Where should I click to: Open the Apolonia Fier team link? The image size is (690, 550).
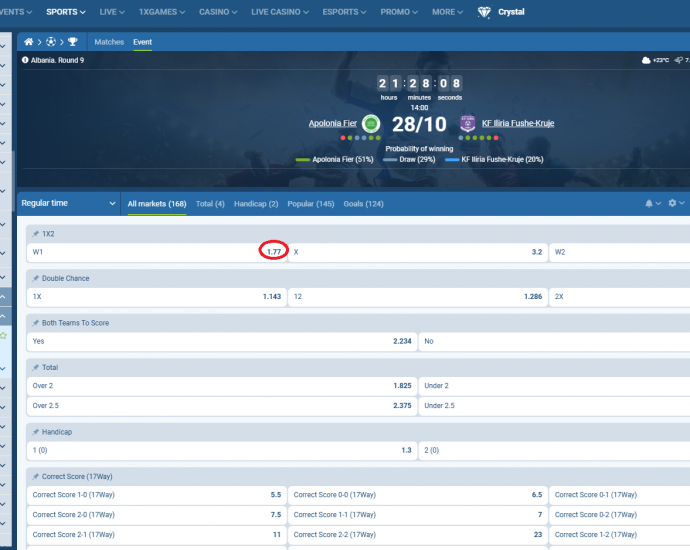coord(333,123)
